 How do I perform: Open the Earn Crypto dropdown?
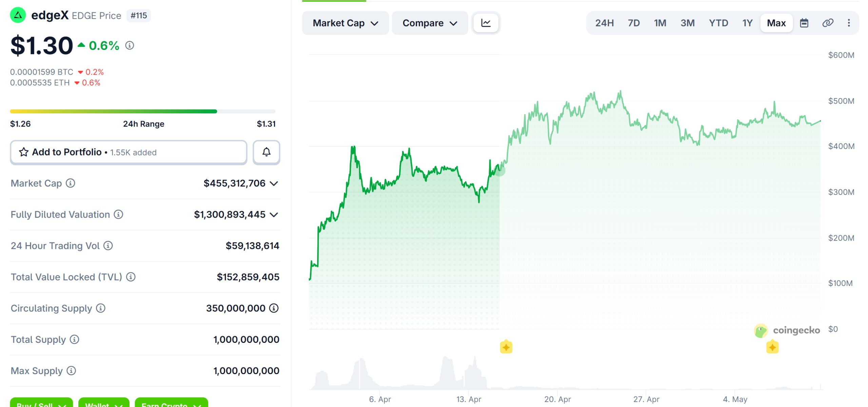point(171,403)
